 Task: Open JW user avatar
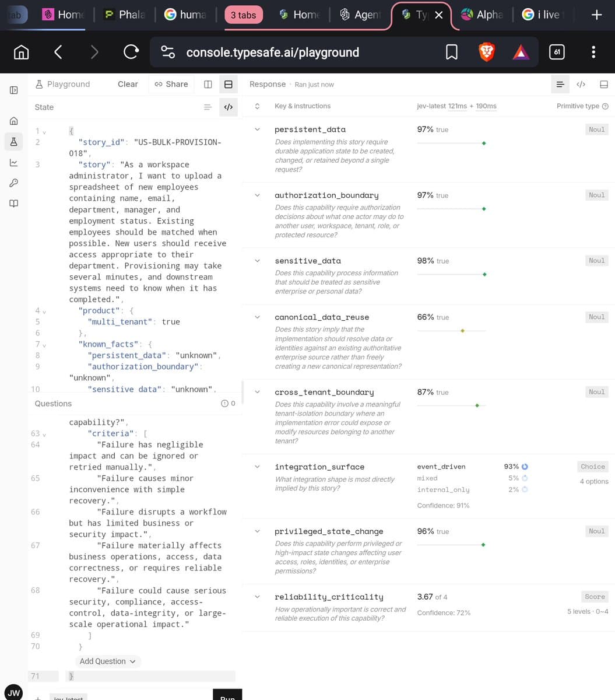pyautogui.click(x=13, y=693)
